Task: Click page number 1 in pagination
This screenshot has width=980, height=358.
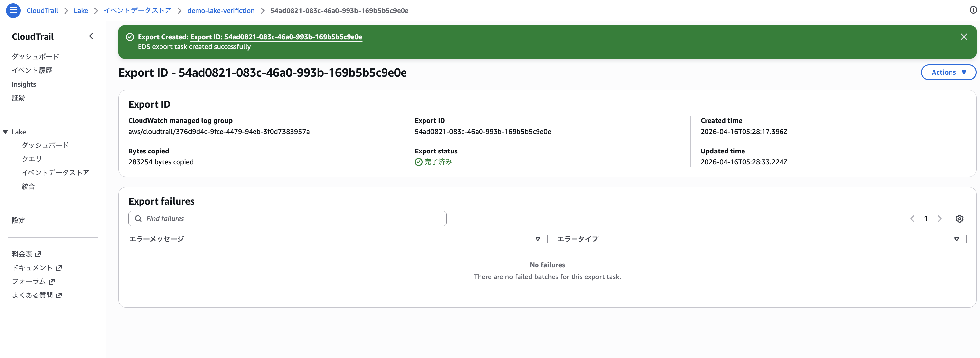Action: [926, 219]
